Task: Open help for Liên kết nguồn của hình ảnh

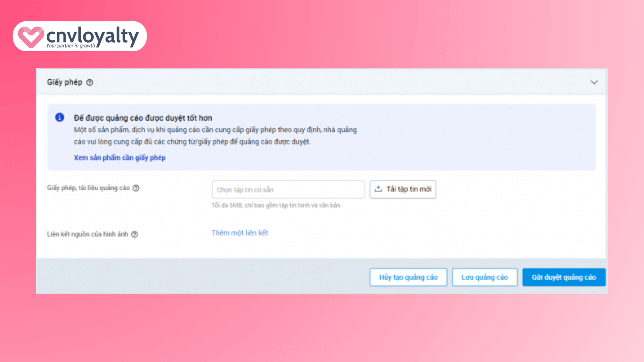Action: [x=134, y=234]
